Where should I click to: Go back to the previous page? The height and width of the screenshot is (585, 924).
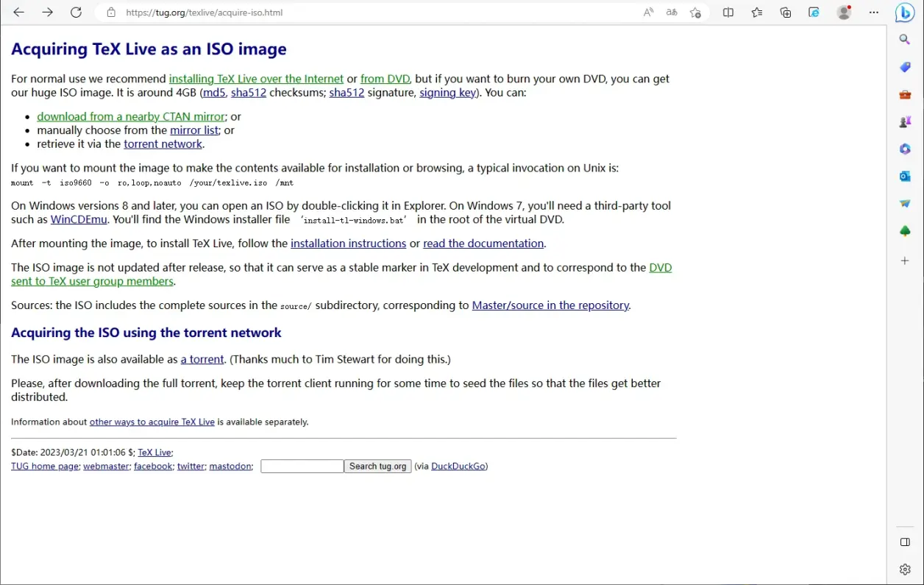tap(19, 13)
